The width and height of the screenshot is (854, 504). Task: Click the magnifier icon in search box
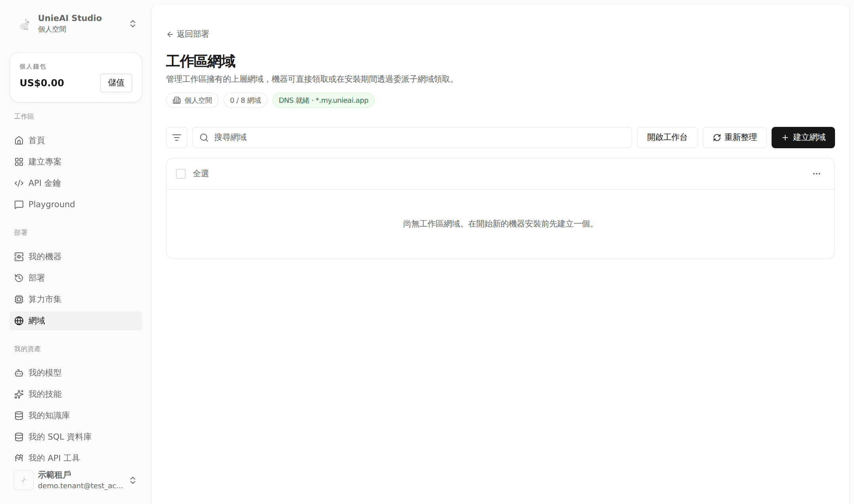[204, 138]
